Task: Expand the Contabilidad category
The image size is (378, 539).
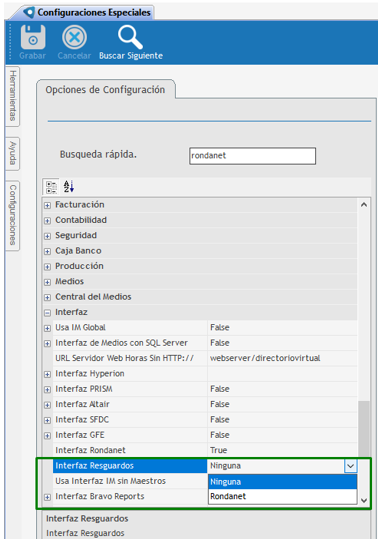Action: click(x=47, y=221)
